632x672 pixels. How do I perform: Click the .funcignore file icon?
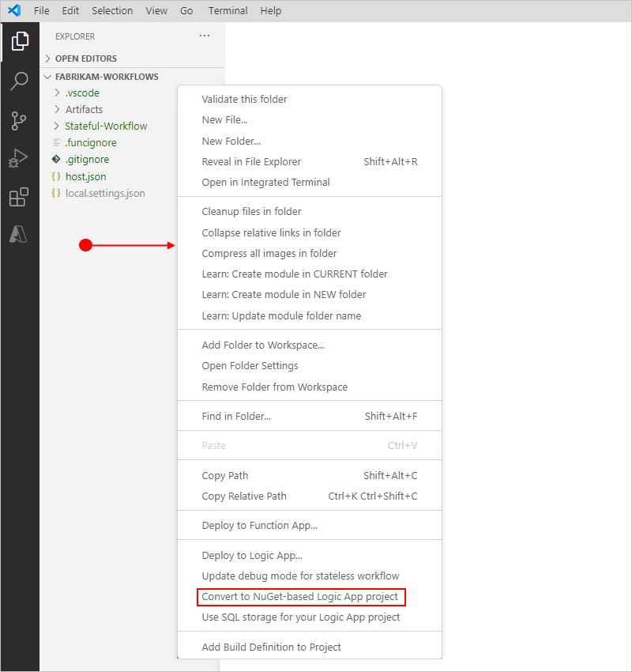pyautogui.click(x=57, y=142)
